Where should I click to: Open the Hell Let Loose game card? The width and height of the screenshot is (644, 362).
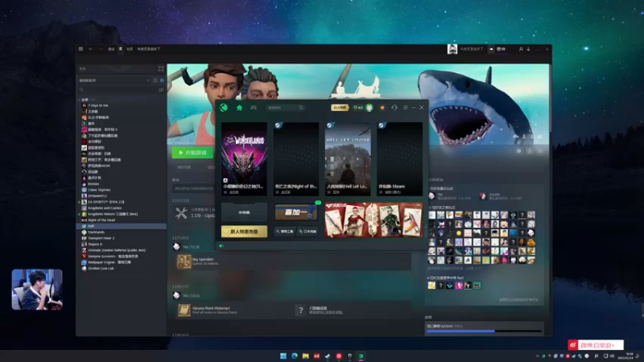pyautogui.click(x=348, y=158)
